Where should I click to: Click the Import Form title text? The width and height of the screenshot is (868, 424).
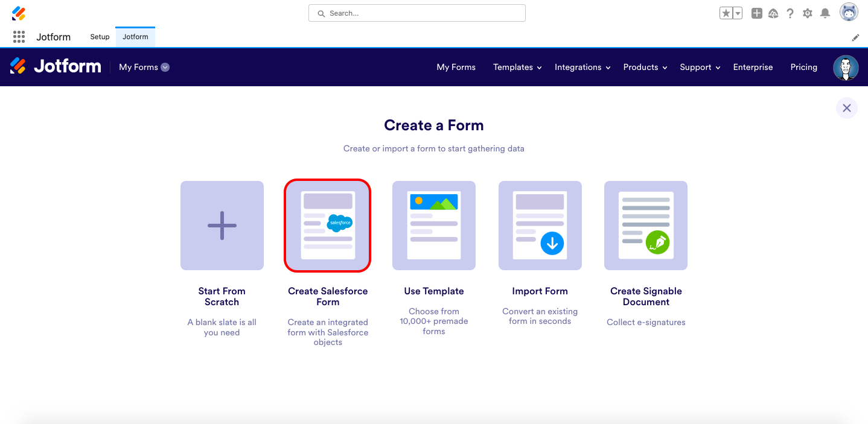point(540,291)
